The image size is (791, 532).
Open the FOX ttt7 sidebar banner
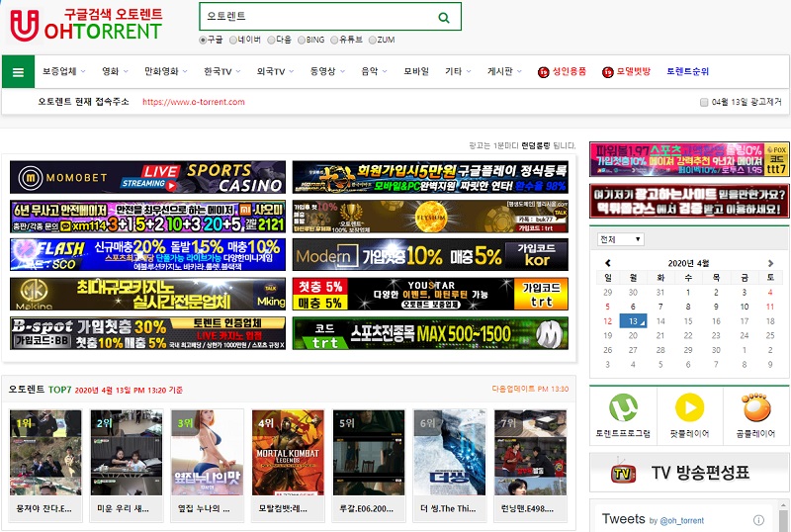pyautogui.click(x=689, y=159)
